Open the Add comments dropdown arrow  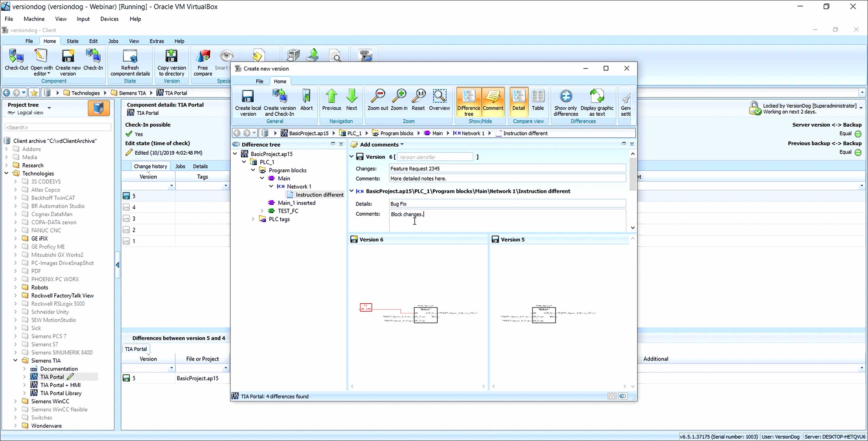(x=402, y=145)
